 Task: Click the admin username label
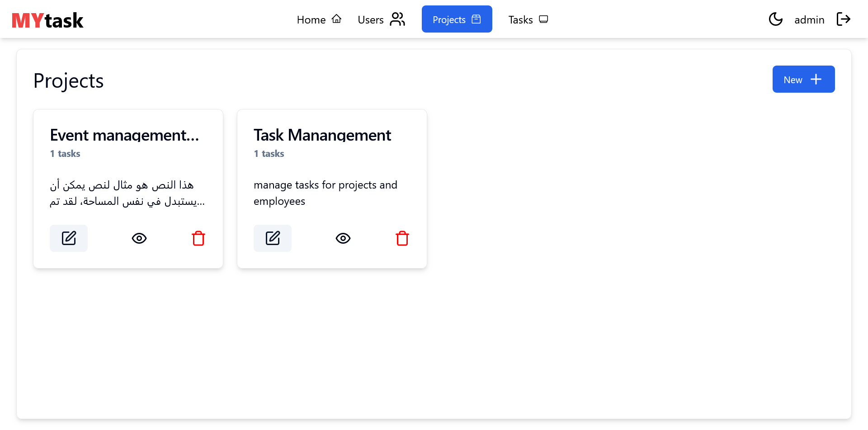(x=809, y=20)
